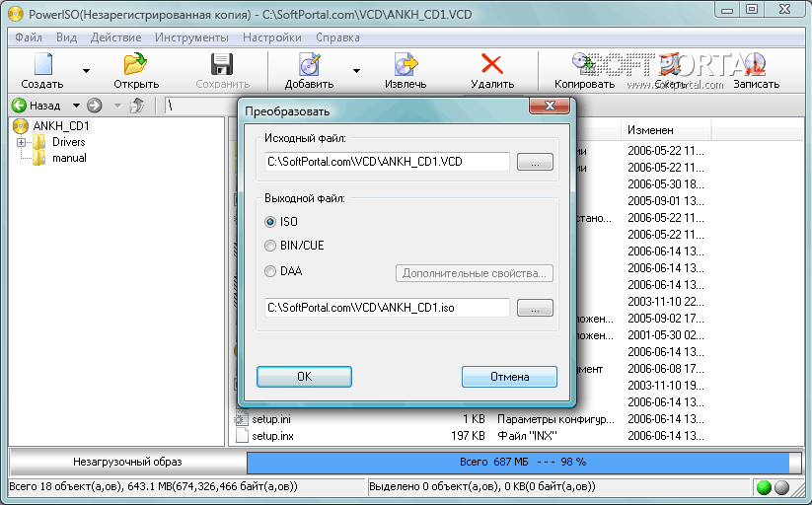Select the ISO output format radio button
The height and width of the screenshot is (505, 812).
click(270, 222)
